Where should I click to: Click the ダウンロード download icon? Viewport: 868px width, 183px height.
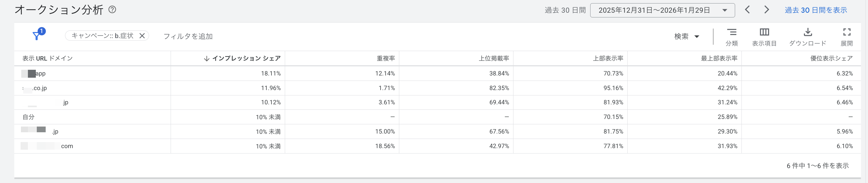click(808, 32)
